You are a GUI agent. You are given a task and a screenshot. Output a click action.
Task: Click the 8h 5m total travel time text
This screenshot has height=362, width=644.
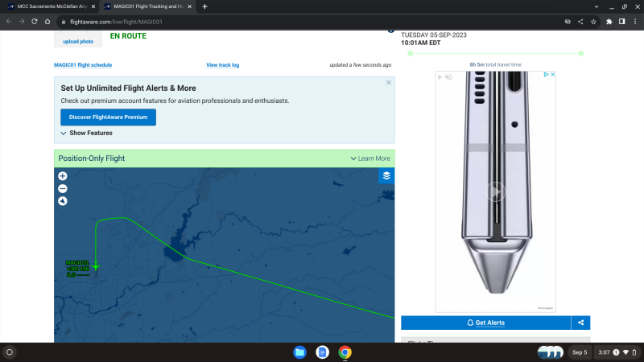point(495,65)
